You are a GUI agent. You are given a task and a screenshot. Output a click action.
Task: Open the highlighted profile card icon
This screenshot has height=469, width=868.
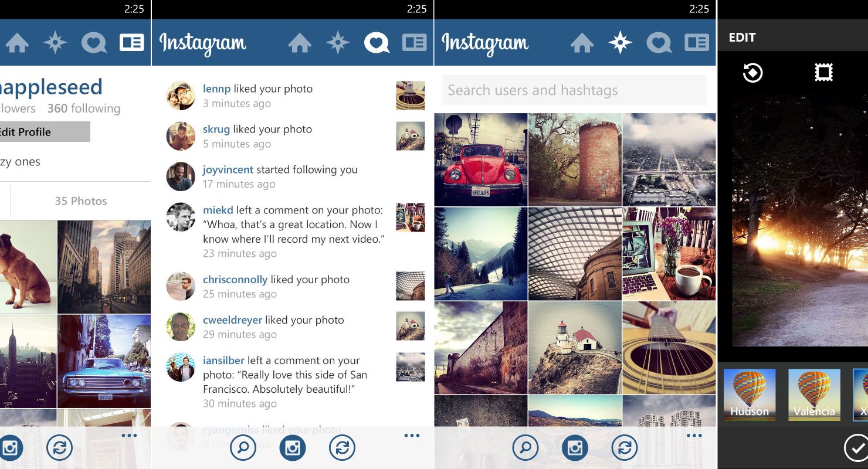point(132,43)
